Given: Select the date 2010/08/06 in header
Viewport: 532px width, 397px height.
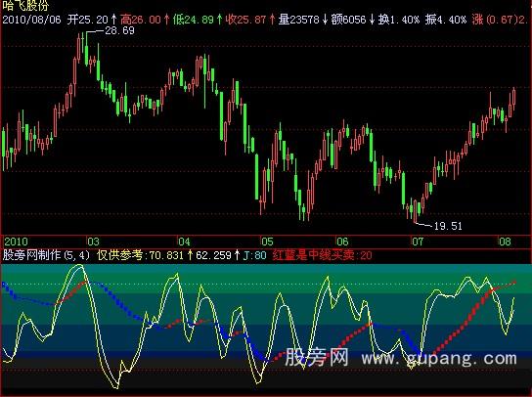Looking at the screenshot, I should (x=32, y=20).
